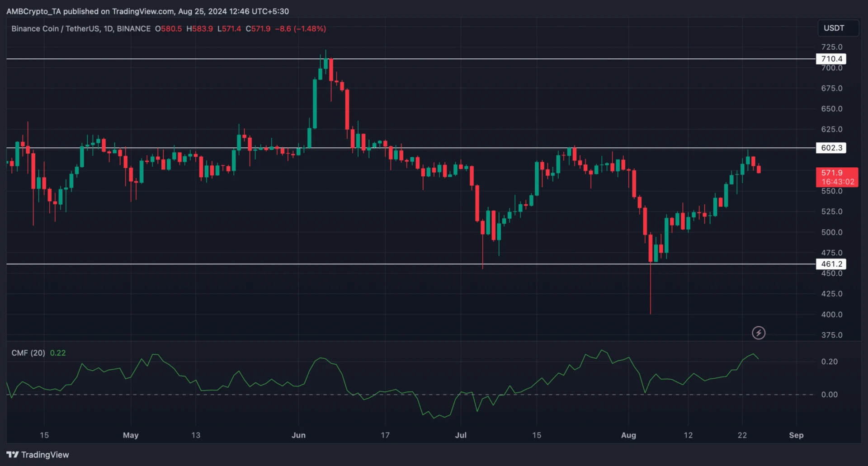Image resolution: width=868 pixels, height=466 pixels.
Task: Click the close price value C571.9
Action: tap(258, 28)
